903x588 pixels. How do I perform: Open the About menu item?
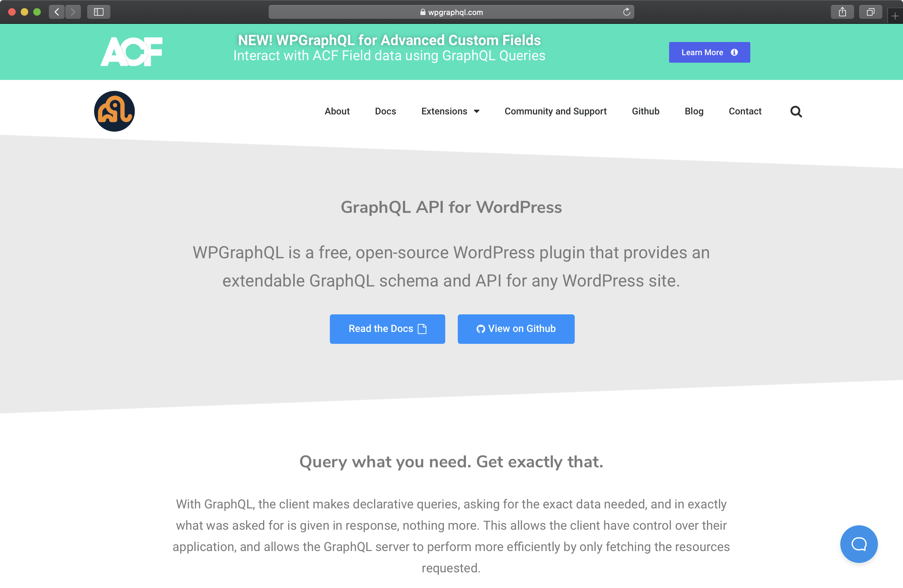pos(337,111)
